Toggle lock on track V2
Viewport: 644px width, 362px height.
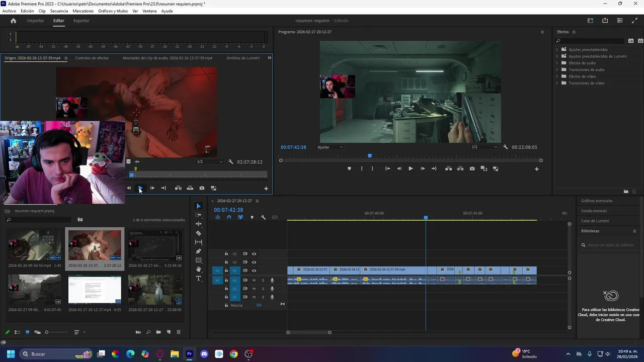[226, 262]
